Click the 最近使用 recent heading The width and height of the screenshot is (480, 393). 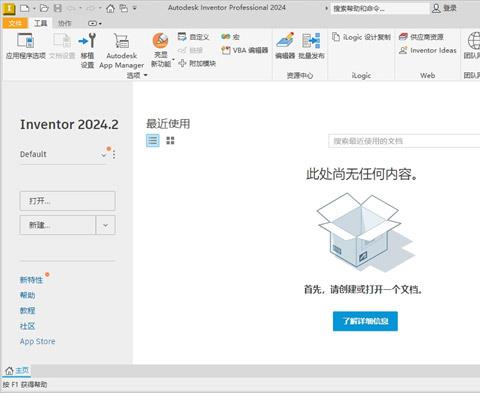[x=168, y=124]
